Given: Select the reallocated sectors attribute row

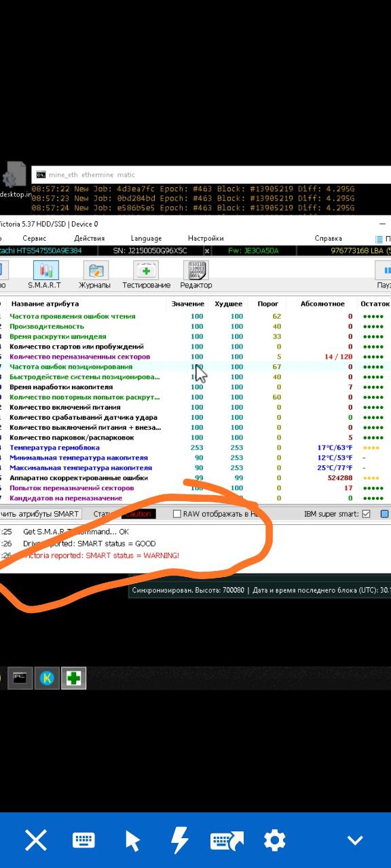Looking at the screenshot, I should (x=195, y=357).
